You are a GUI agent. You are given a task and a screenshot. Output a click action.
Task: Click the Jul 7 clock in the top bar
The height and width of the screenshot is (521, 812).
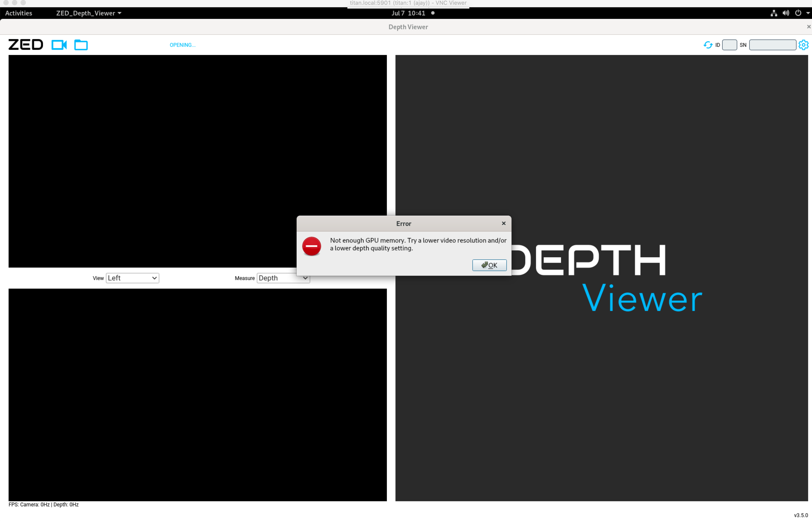coord(408,13)
